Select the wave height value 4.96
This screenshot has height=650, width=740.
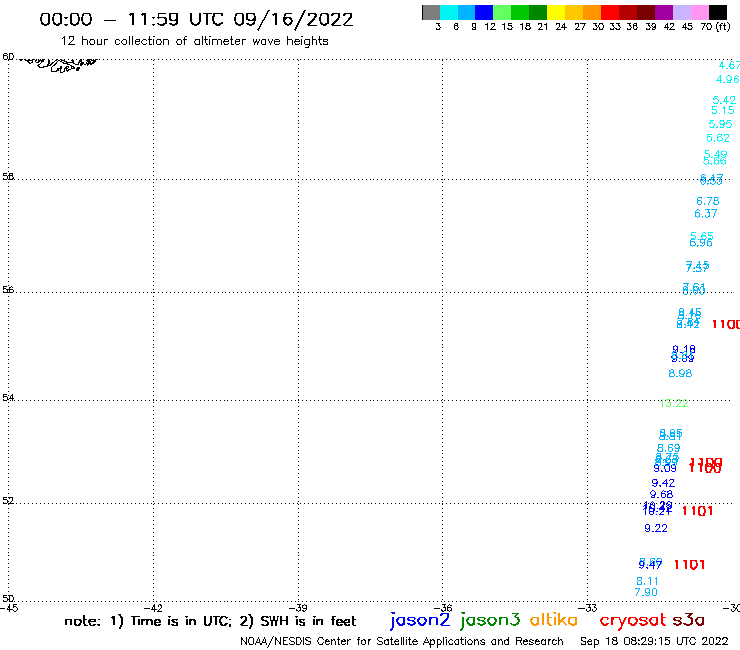[727, 79]
